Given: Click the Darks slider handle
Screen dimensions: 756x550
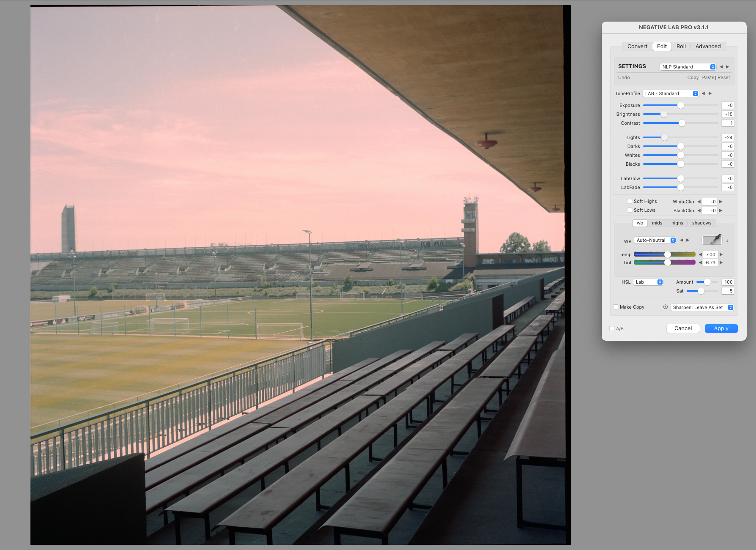Looking at the screenshot, I should coord(681,146).
